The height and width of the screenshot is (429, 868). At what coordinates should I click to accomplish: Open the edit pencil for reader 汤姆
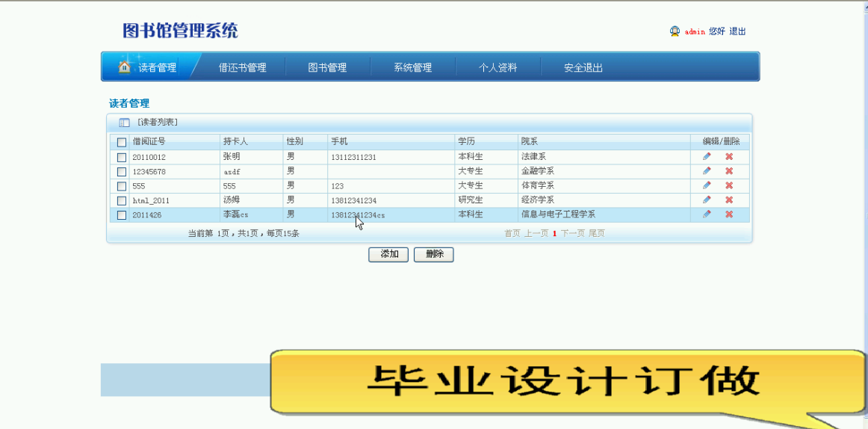coord(707,200)
